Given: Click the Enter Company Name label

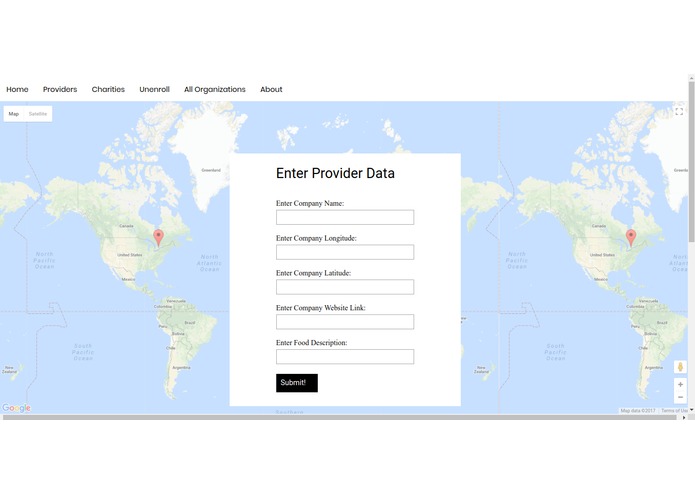Looking at the screenshot, I should 310,203.
